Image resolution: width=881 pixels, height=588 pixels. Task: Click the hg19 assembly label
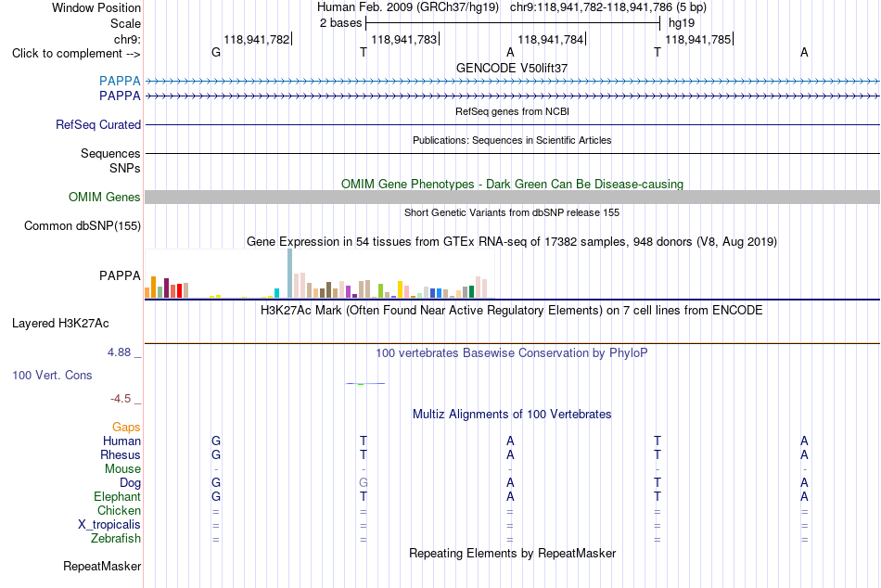(x=682, y=23)
